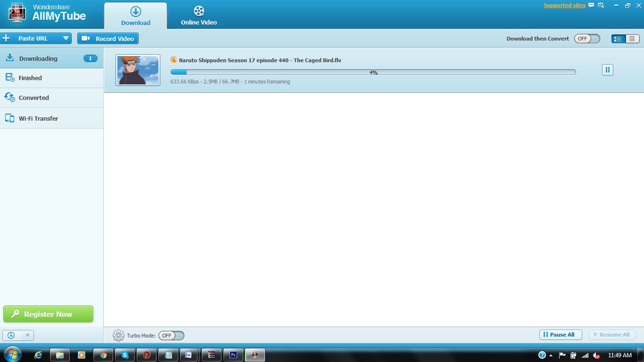Image resolution: width=644 pixels, height=362 pixels.
Task: Switch to detailed list view
Action: (618, 39)
